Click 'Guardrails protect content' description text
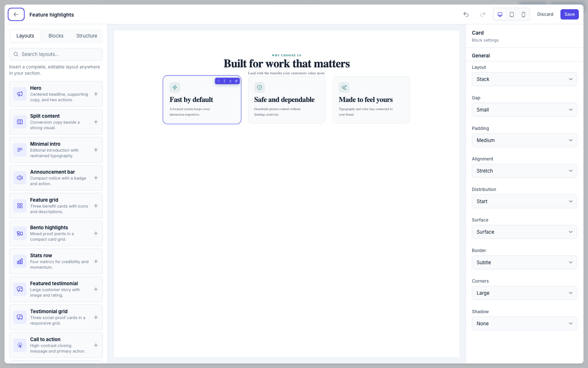Image resolution: width=588 pixels, height=368 pixels. pos(277,112)
